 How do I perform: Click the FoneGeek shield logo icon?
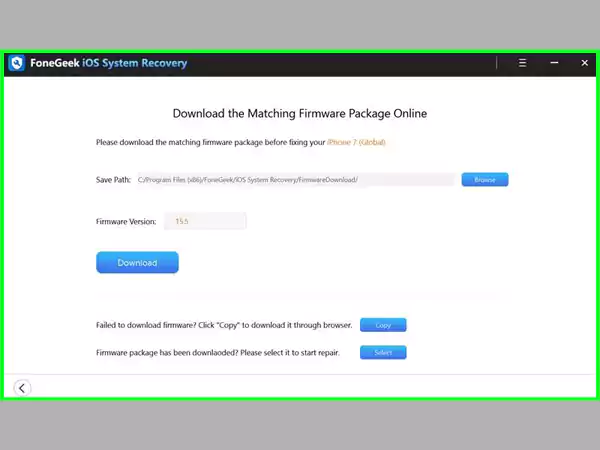16,63
